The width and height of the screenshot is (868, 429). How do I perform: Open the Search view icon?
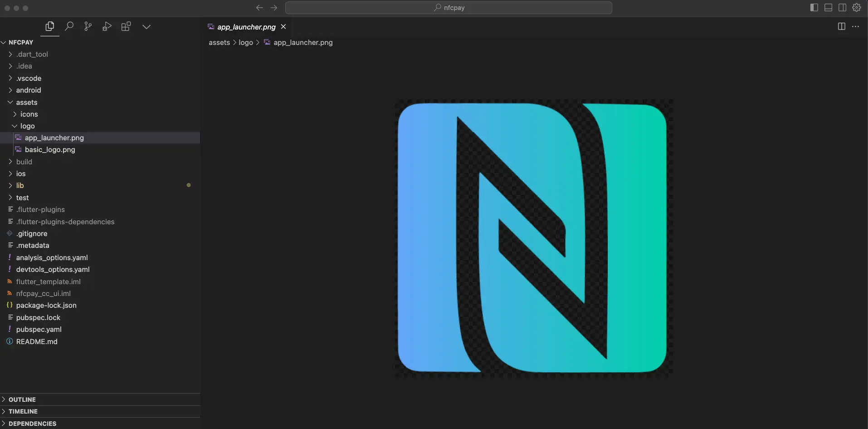coord(69,26)
